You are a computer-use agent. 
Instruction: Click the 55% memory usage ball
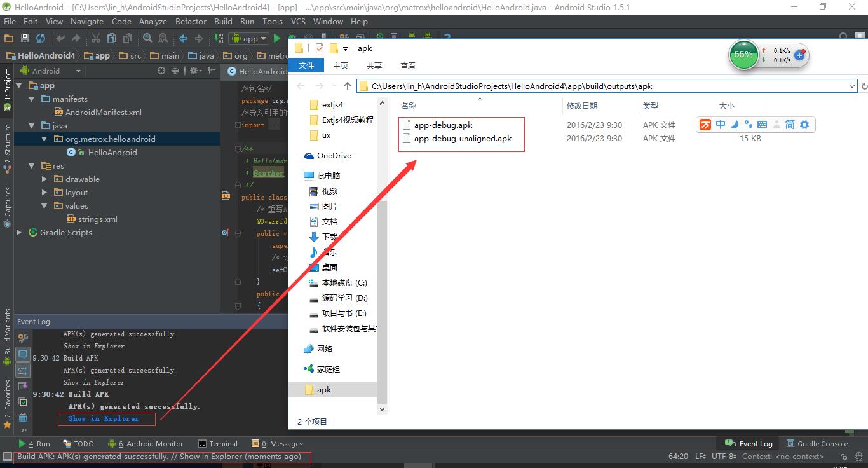[x=743, y=55]
